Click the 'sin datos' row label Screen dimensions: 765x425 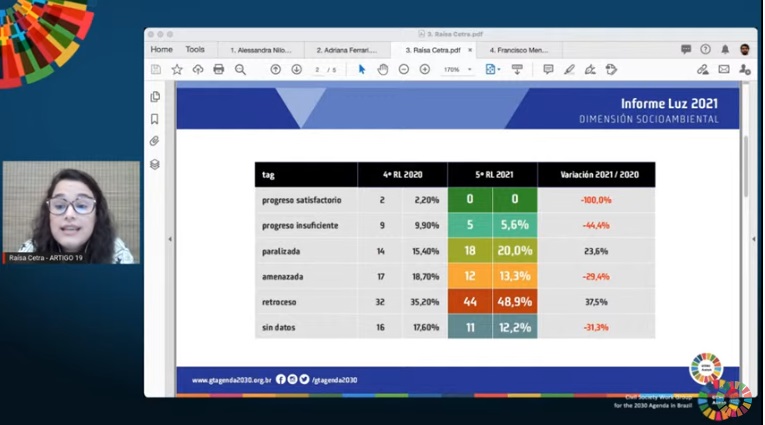[279, 327]
